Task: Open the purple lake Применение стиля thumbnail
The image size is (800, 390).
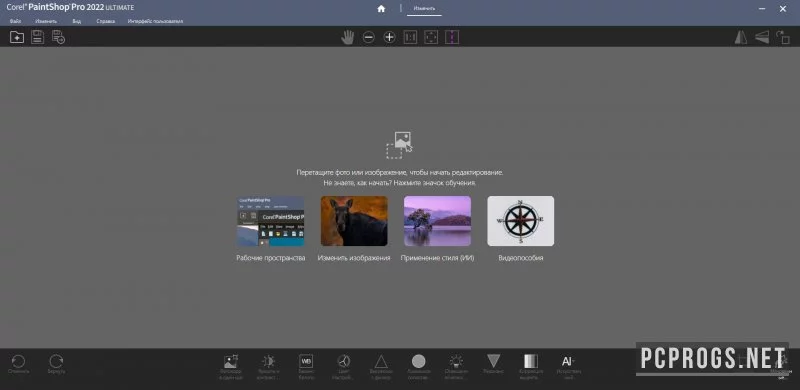Action: [x=437, y=221]
